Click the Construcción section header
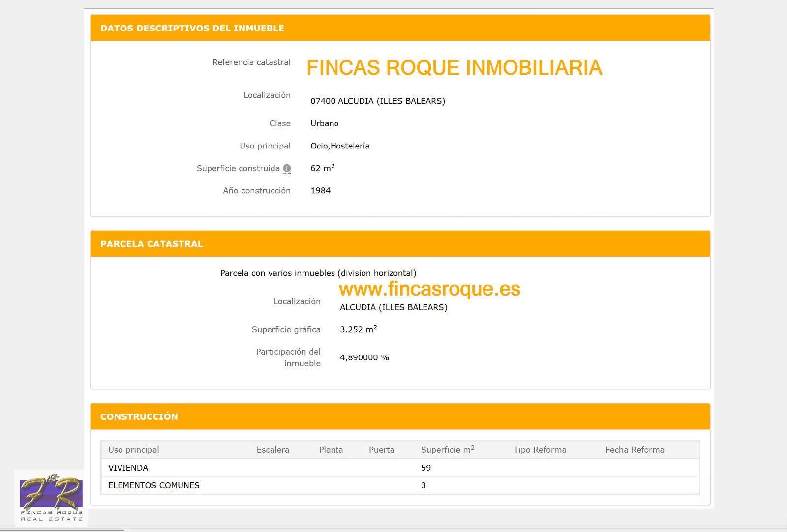Viewport: 787px width, 532px height. [139, 416]
